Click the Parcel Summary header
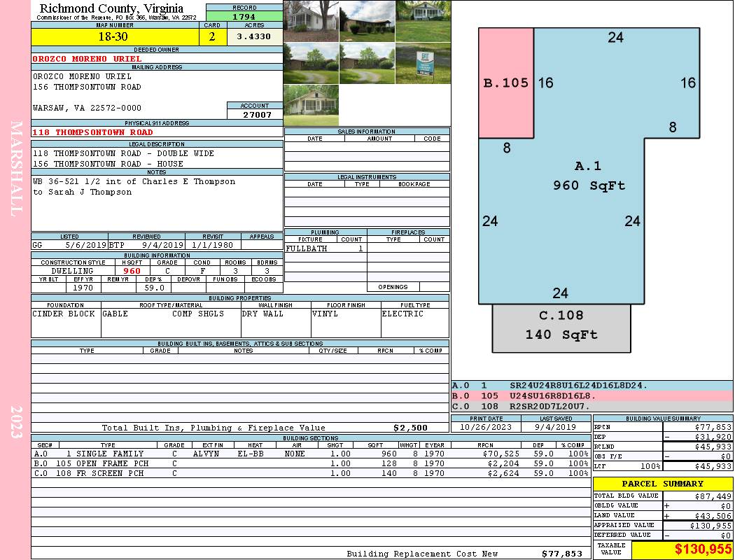This screenshot has height=560, width=735. click(x=663, y=484)
